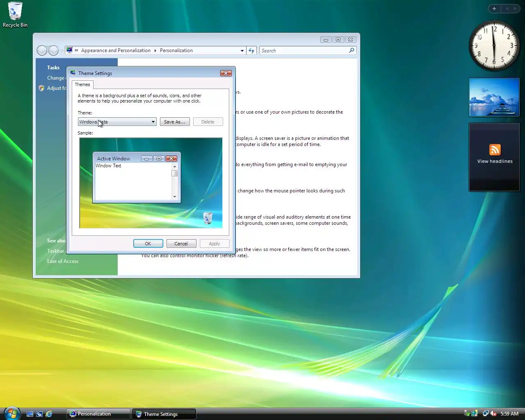Click the refresh button beside address bar
This screenshot has width=525, height=420.
point(251,50)
